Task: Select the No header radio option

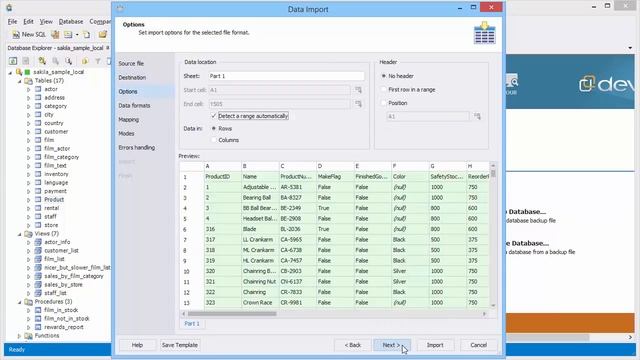Action: (384, 76)
